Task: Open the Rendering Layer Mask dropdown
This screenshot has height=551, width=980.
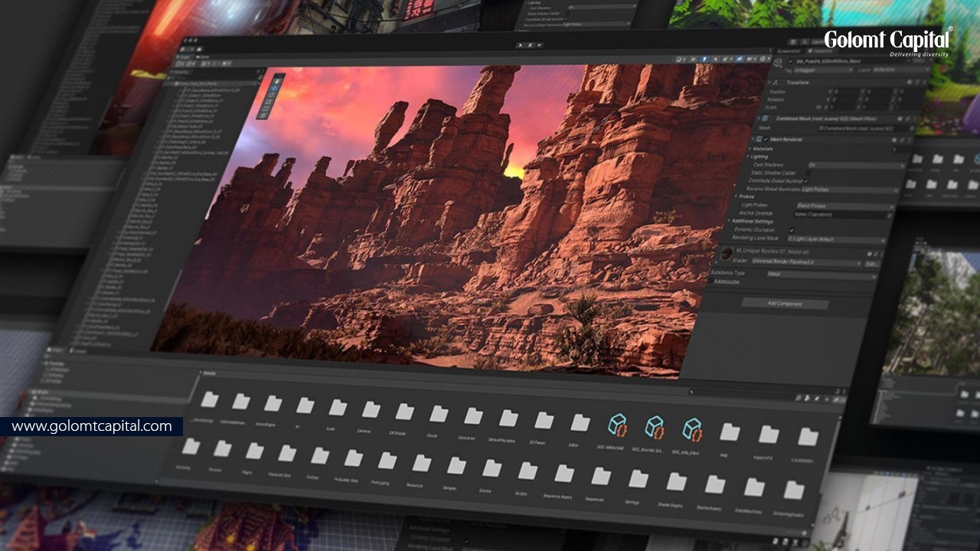Action: click(838, 239)
